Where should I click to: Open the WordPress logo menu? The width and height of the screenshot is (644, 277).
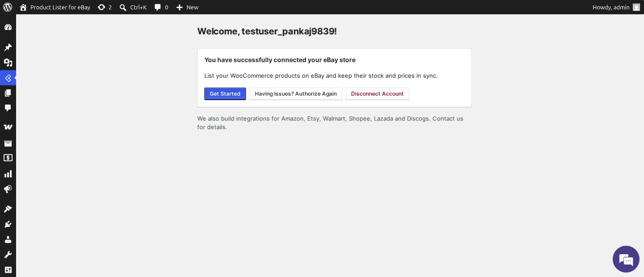pyautogui.click(x=8, y=7)
